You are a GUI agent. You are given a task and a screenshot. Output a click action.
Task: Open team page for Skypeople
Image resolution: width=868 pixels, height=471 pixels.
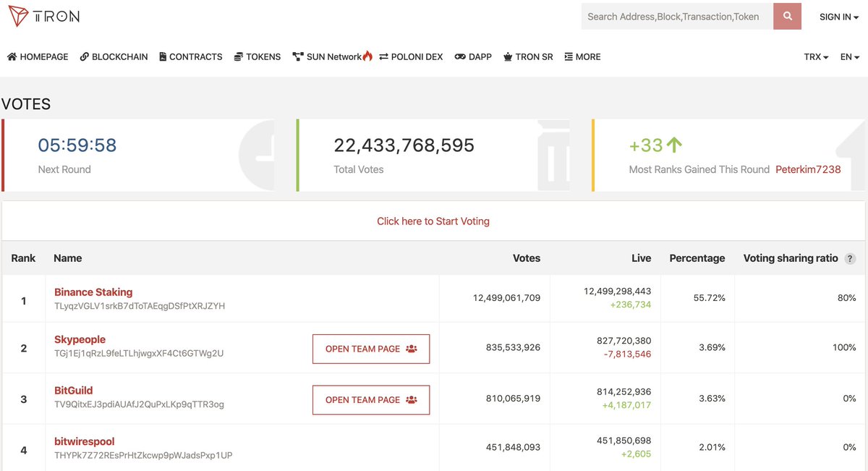(x=371, y=349)
